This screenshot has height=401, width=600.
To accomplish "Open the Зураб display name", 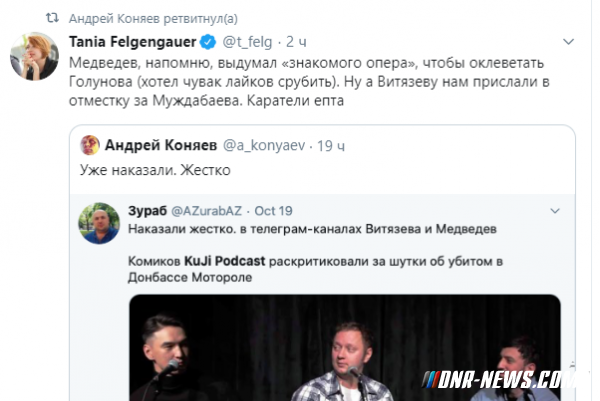I will click(x=147, y=211).
